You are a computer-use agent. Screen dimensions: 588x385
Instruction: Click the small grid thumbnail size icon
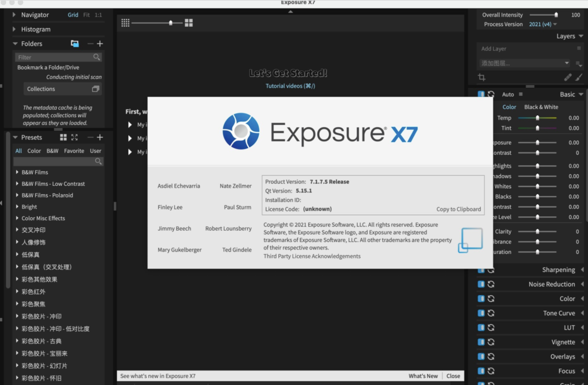coord(125,23)
